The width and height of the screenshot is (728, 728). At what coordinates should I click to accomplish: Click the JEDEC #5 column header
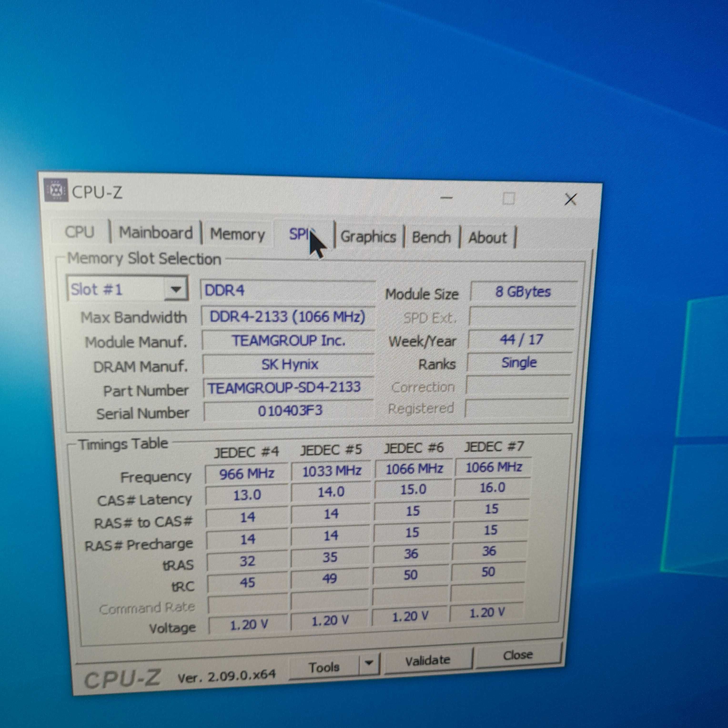point(331,450)
